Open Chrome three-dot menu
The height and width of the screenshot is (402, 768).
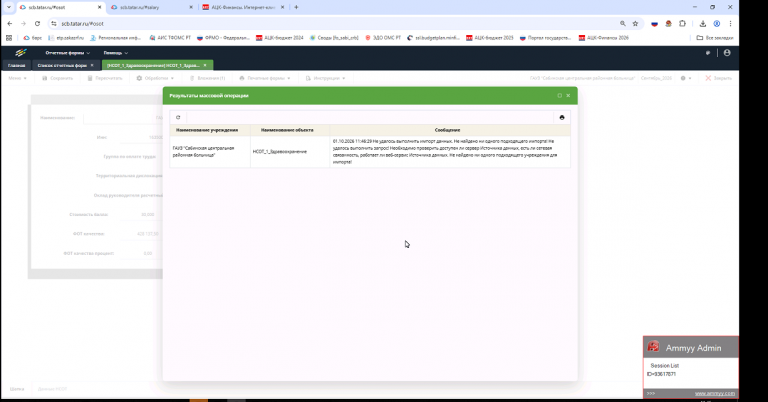pyautogui.click(x=730, y=24)
